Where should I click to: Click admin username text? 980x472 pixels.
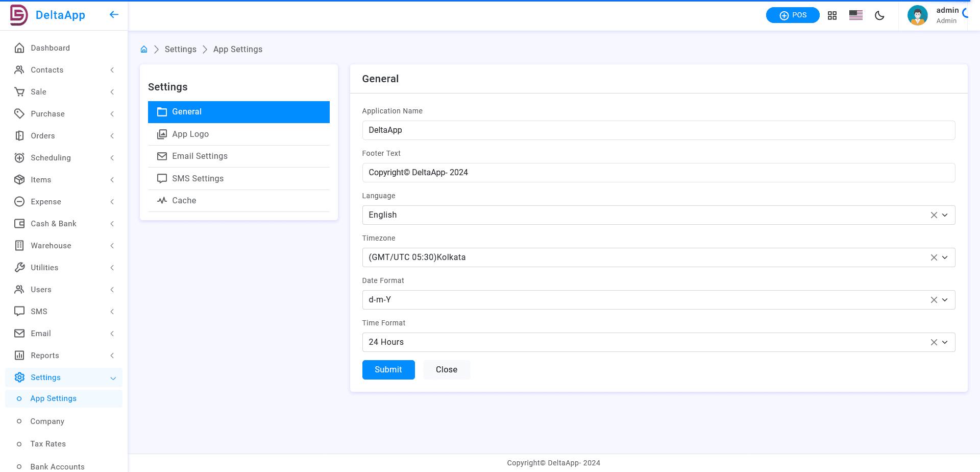[x=947, y=10]
